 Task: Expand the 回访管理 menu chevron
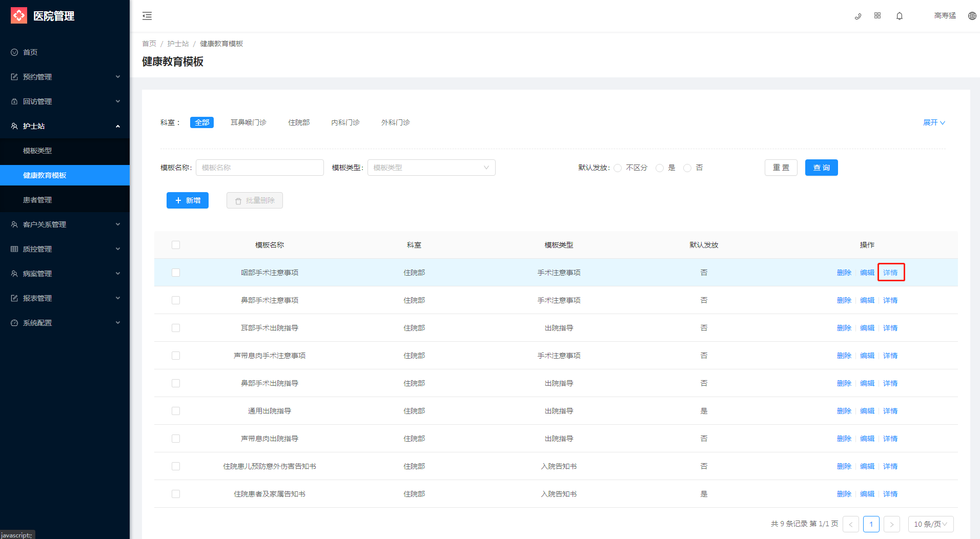(x=118, y=101)
